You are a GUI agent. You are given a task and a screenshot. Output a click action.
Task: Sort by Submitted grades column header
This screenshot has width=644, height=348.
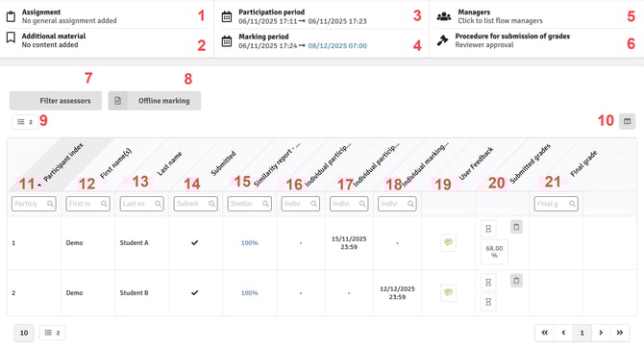[530, 163]
